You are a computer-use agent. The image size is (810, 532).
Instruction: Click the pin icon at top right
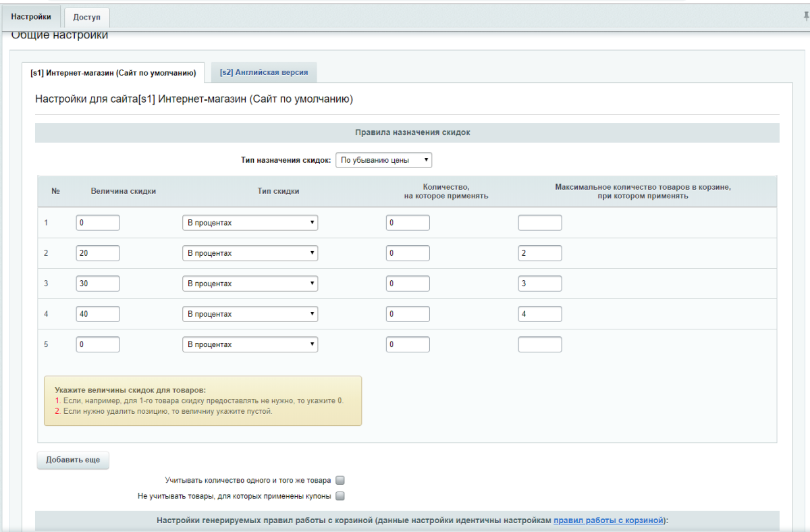point(806,16)
